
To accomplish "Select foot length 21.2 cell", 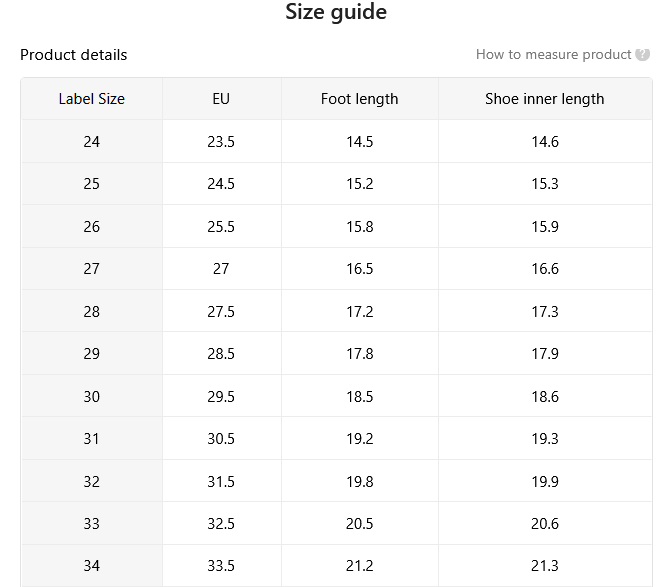I will click(360, 566).
